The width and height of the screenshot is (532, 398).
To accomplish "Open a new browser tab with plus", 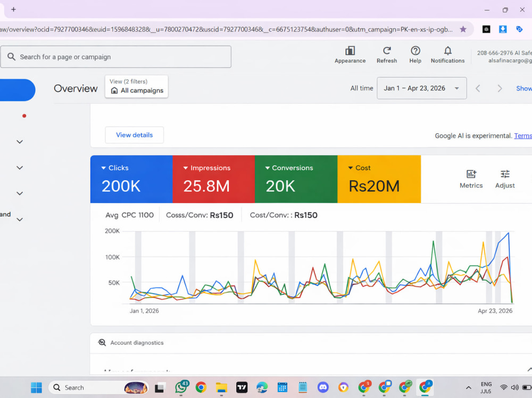I will (x=14, y=10).
